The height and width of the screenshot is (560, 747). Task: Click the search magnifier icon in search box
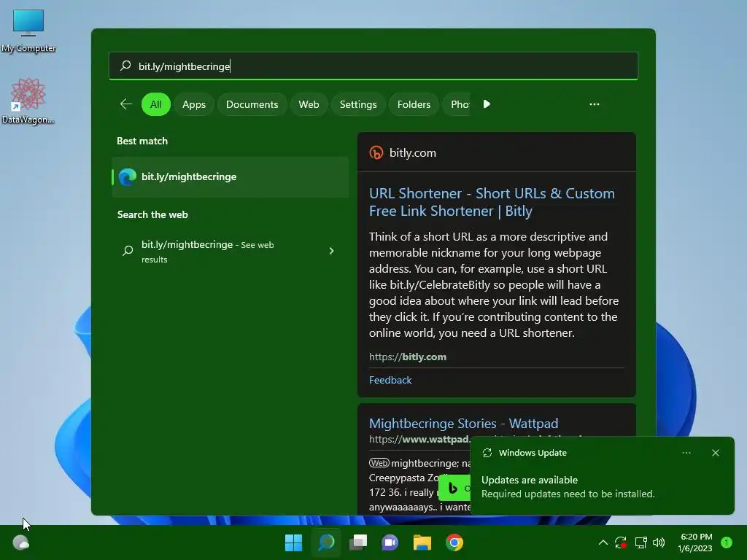[x=125, y=66]
